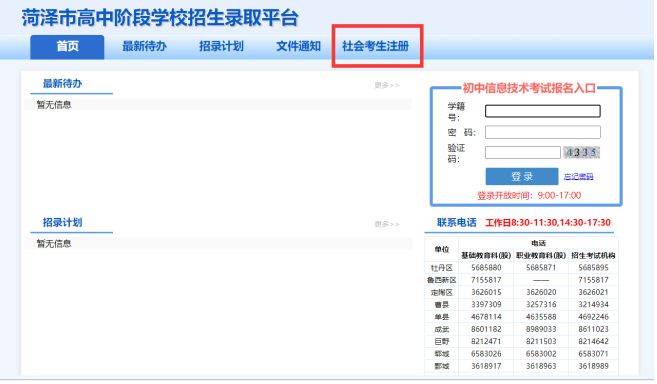Open the 首页 home tab
Screen dimensions: 657x384
(67, 47)
